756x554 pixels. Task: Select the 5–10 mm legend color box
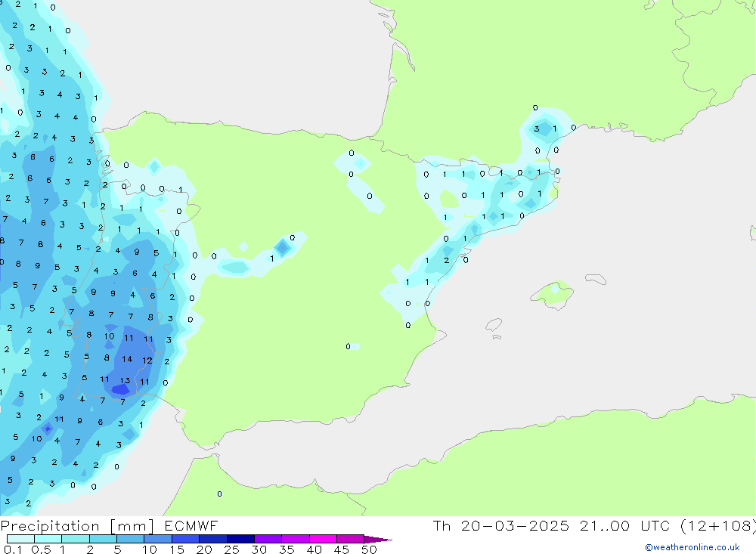130,539
